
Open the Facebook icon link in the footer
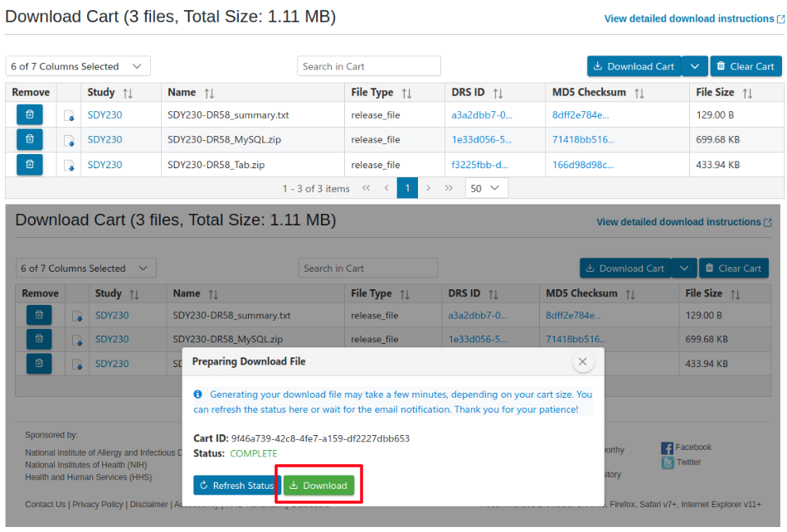click(x=667, y=448)
